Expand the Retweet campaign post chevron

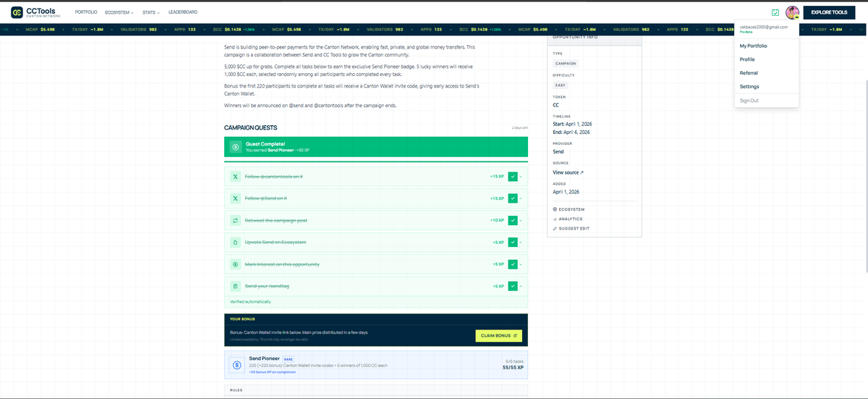522,220
